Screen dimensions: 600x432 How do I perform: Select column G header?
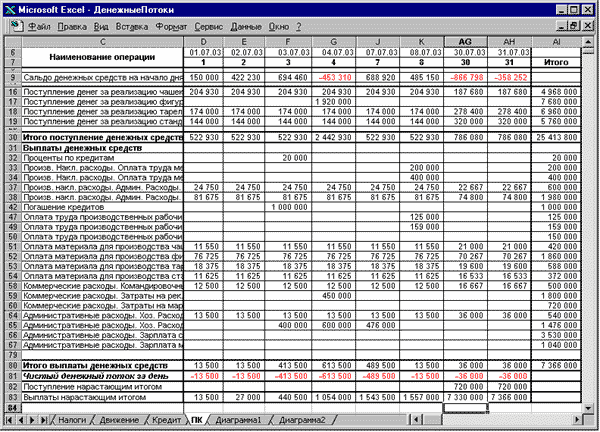pyautogui.click(x=334, y=42)
